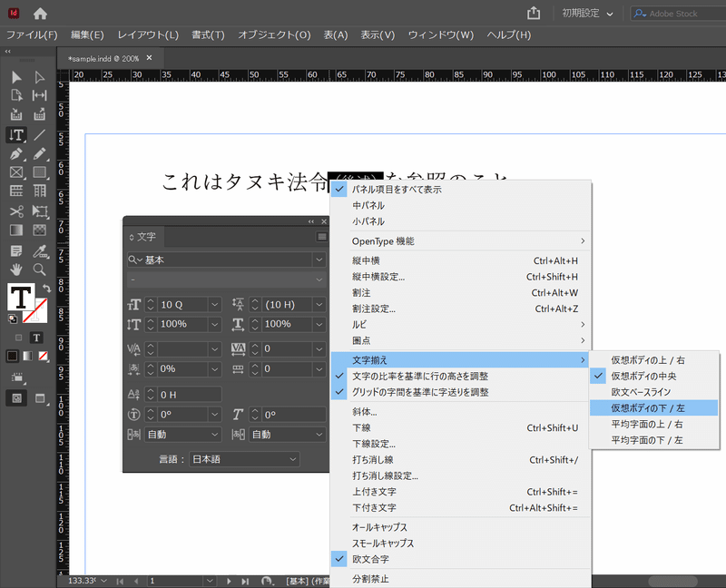The height and width of the screenshot is (588, 726).
Task: Activate the Zoom magnifier tool
Action: pos(39,269)
